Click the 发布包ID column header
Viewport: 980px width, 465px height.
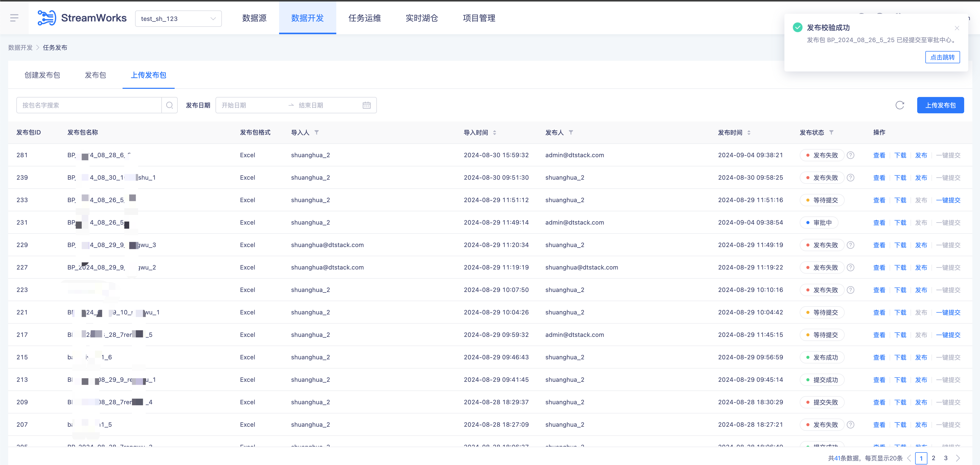(29, 132)
